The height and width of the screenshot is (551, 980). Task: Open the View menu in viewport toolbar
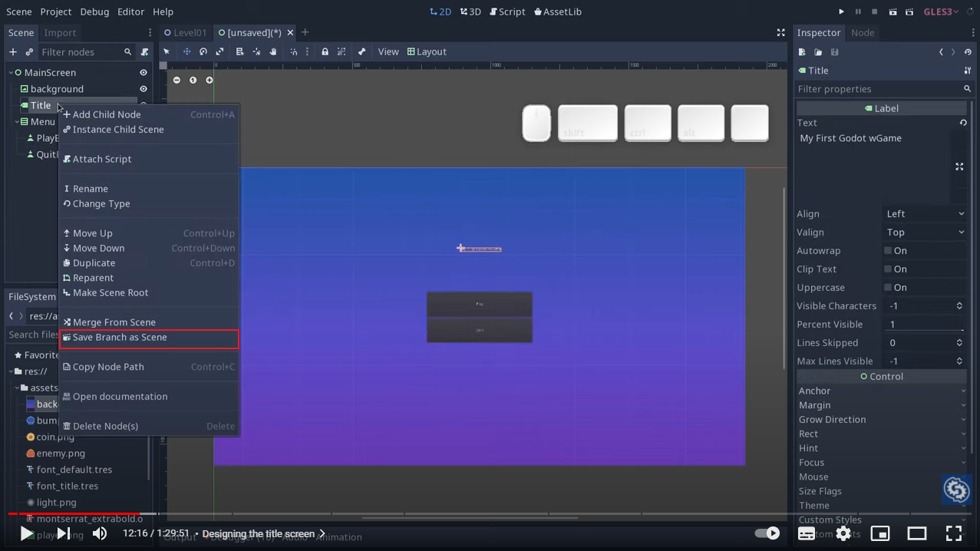[x=388, y=51]
